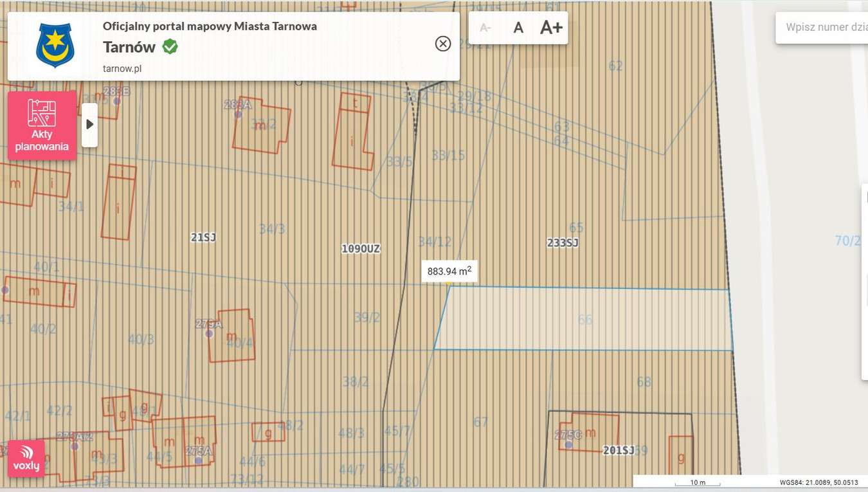The height and width of the screenshot is (492, 868).
Task: Click the 10 m scale bar
Action: (x=698, y=482)
